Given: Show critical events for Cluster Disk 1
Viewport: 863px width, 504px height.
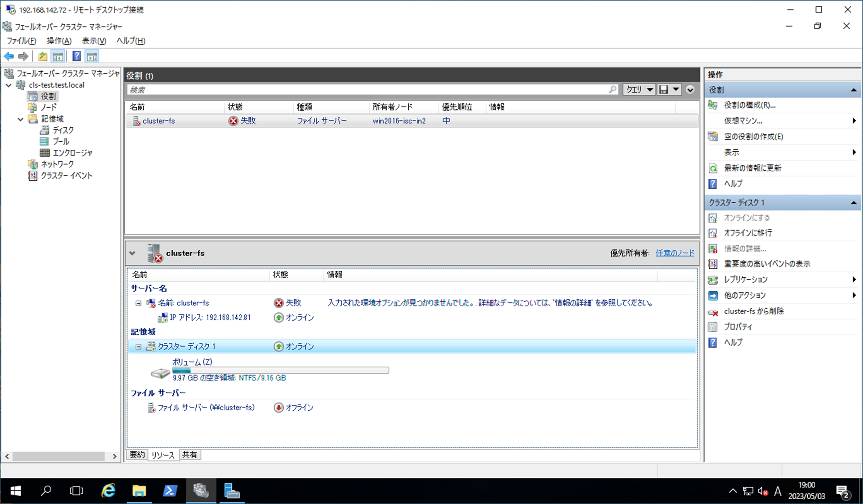Looking at the screenshot, I should pyautogui.click(x=767, y=264).
